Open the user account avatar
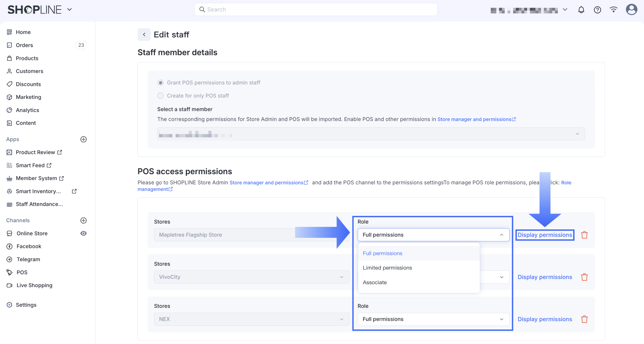 [631, 10]
